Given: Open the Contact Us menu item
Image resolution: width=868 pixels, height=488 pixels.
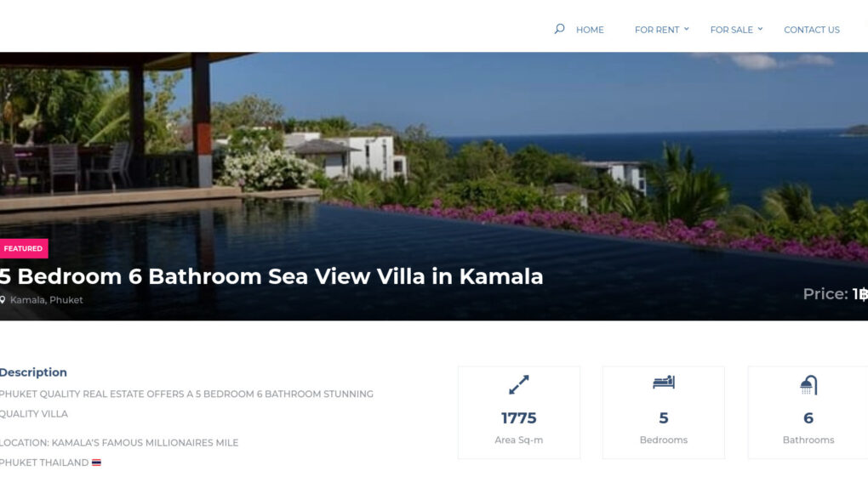Looking at the screenshot, I should (812, 30).
